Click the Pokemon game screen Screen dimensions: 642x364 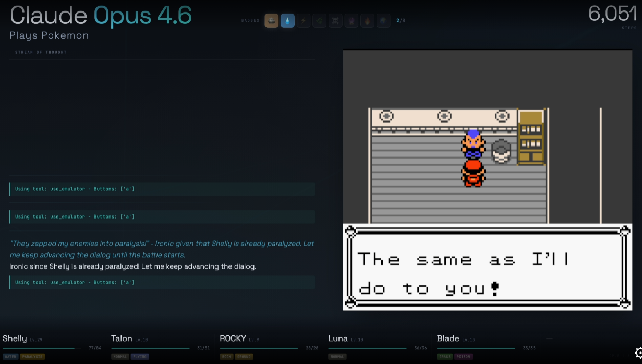[x=488, y=180]
